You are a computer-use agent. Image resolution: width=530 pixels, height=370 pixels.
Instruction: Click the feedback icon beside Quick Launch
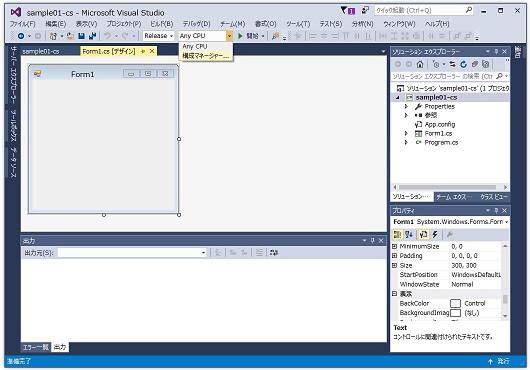pyautogui.click(x=365, y=10)
